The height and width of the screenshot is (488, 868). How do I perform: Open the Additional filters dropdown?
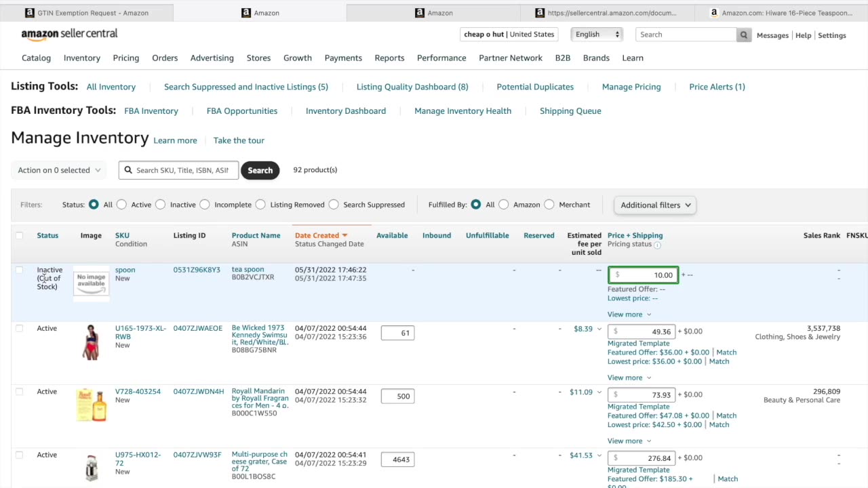tap(655, 205)
